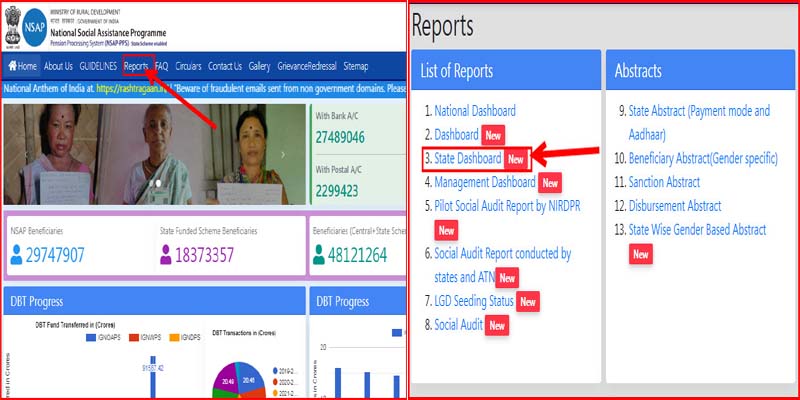Click the Government of India emblem

12,26
